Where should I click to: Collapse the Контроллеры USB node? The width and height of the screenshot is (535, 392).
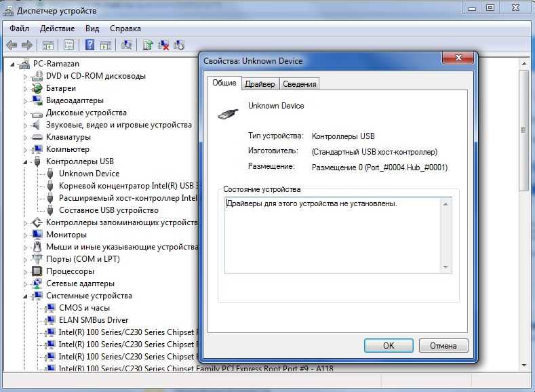point(25,162)
